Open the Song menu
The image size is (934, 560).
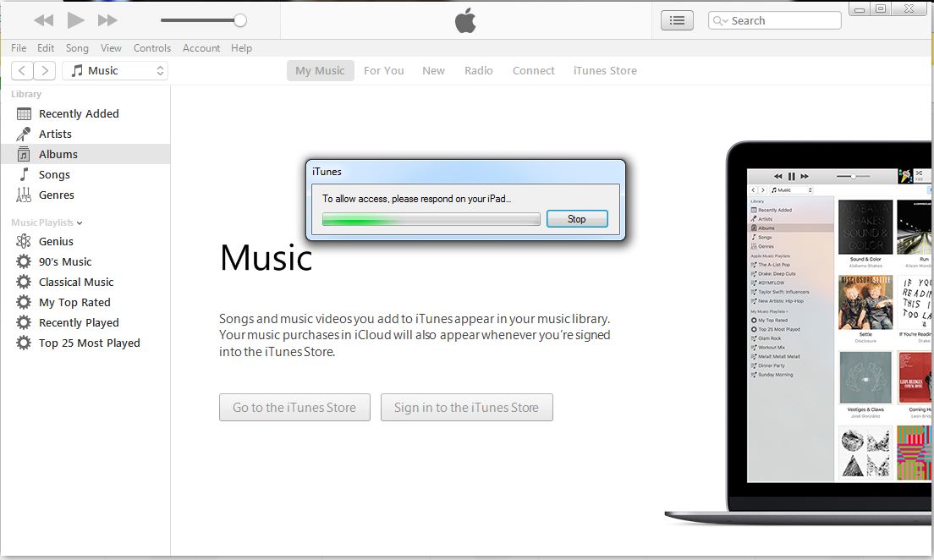click(77, 47)
